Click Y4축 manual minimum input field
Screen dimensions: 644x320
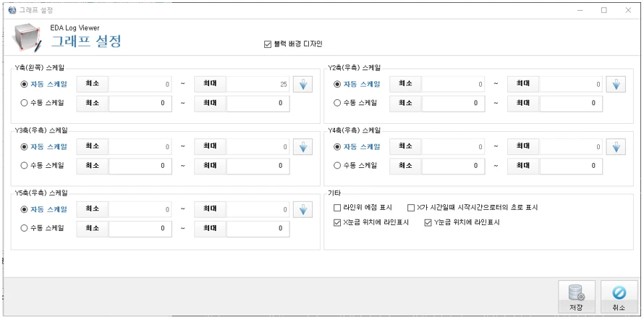(454, 166)
